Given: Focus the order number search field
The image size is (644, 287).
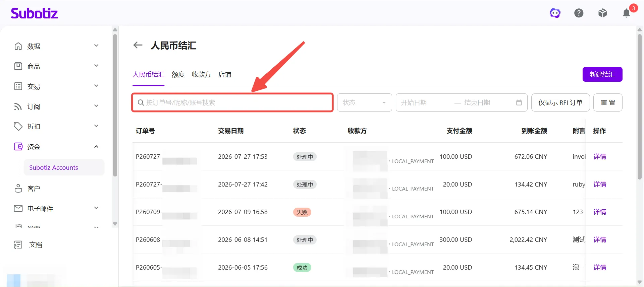Looking at the screenshot, I should [x=232, y=102].
